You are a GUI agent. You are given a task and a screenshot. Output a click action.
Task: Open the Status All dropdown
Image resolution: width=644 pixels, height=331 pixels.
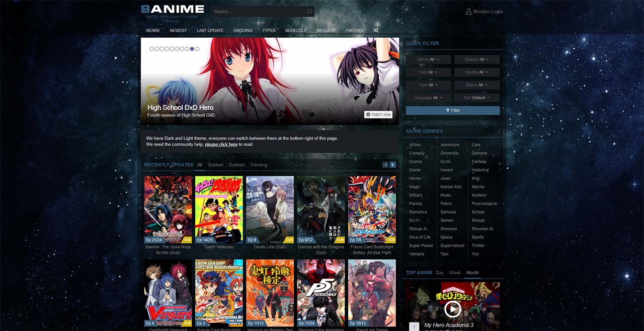point(476,85)
